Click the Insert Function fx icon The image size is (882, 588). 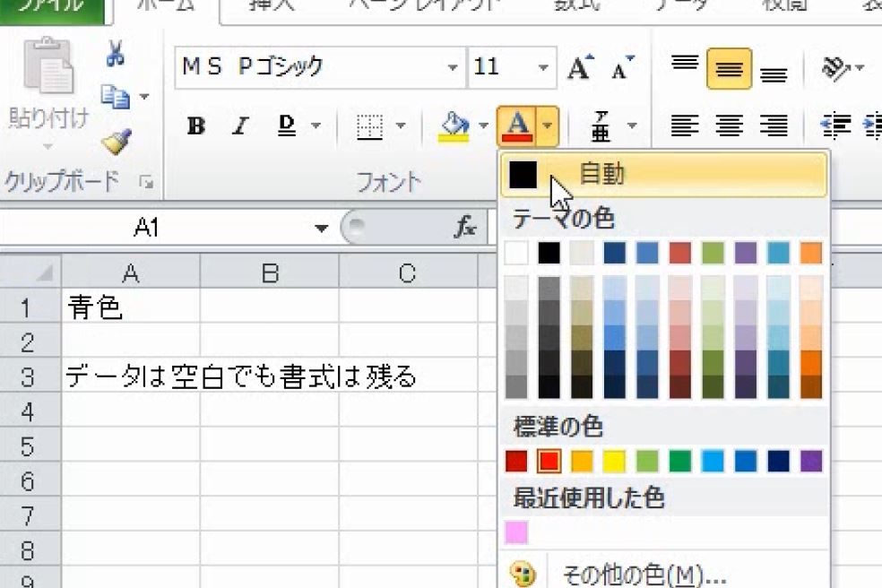pos(463,227)
